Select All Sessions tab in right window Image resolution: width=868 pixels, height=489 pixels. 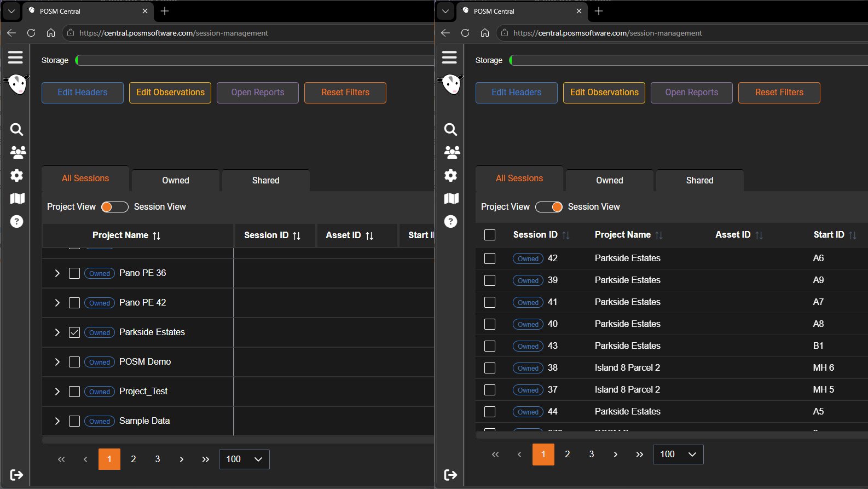(x=519, y=179)
